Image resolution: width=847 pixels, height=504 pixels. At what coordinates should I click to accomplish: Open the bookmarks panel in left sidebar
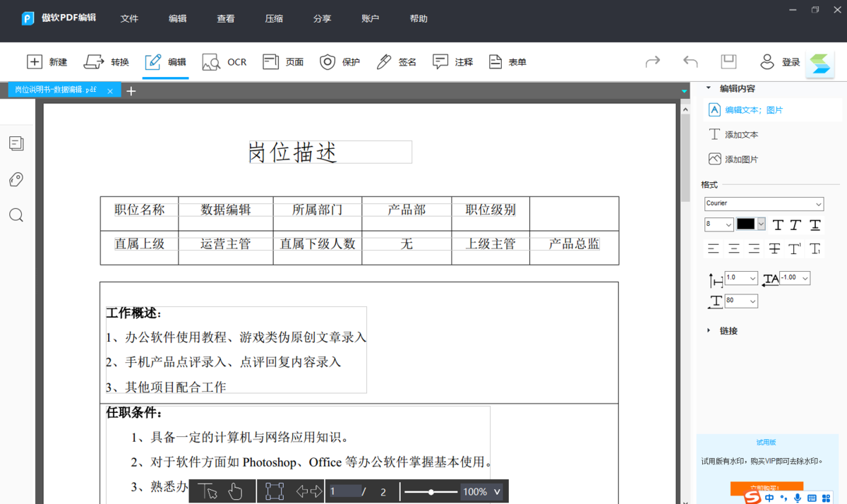[16, 179]
